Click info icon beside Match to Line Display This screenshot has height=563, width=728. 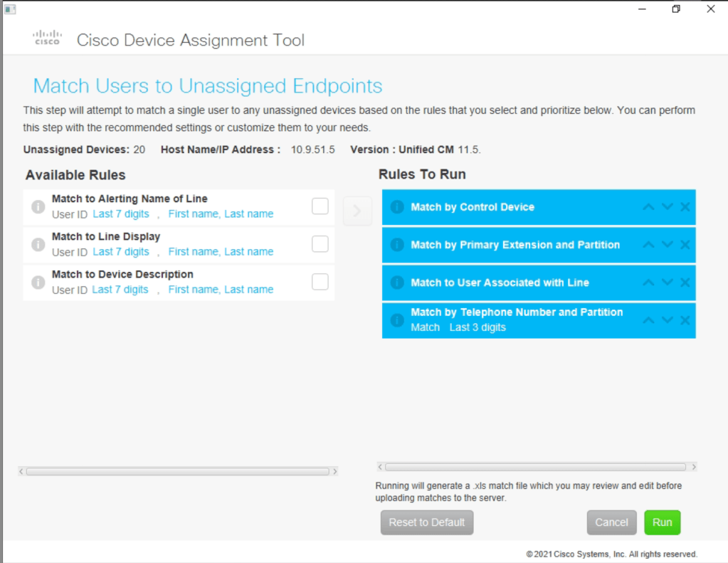(x=38, y=245)
